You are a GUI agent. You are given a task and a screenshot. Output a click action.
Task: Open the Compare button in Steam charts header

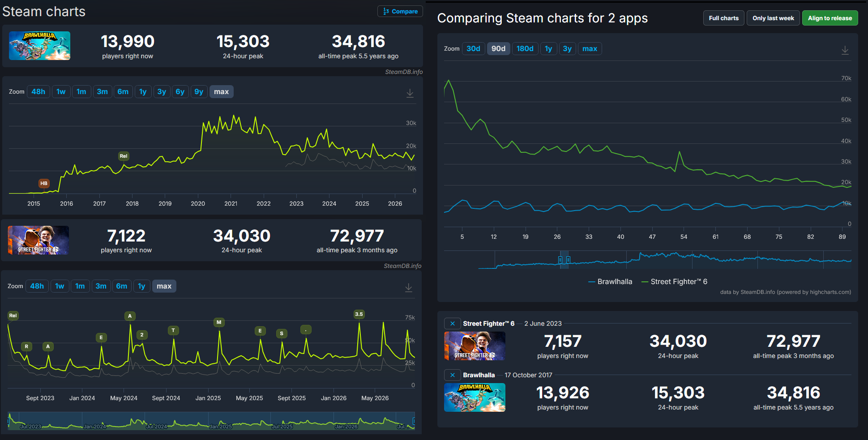pyautogui.click(x=400, y=12)
